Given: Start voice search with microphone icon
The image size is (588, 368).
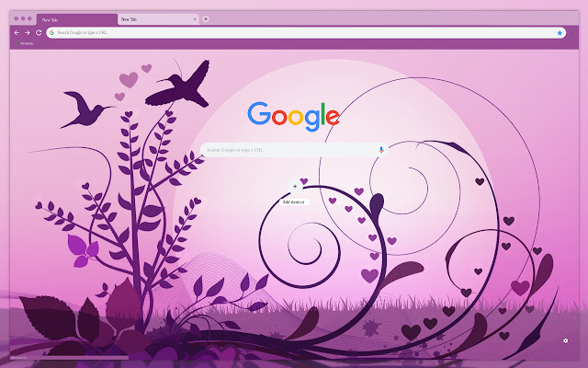Looking at the screenshot, I should 381,150.
